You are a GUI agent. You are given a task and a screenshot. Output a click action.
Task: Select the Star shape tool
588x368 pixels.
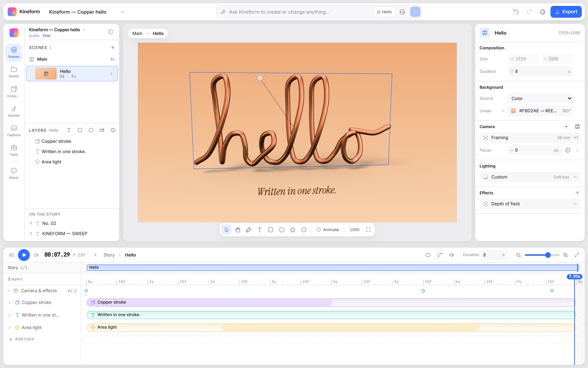293,230
